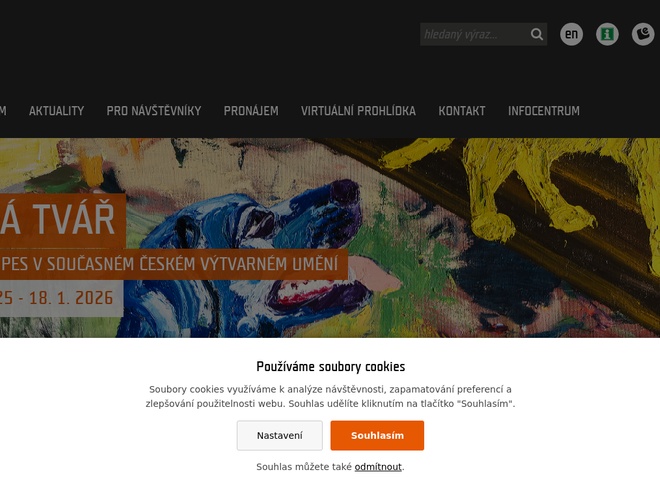The image size is (660, 500).
Task: Switch language with the en icon
Action: click(x=571, y=34)
